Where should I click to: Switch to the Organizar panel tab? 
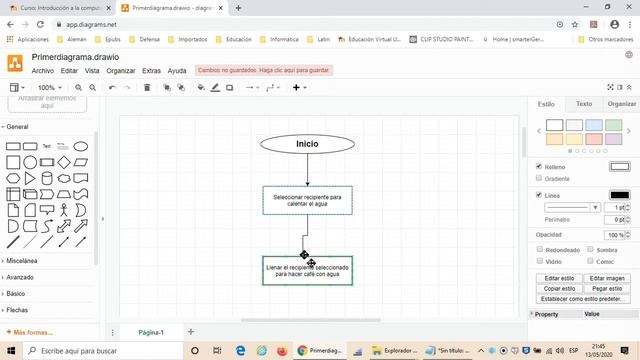click(622, 104)
